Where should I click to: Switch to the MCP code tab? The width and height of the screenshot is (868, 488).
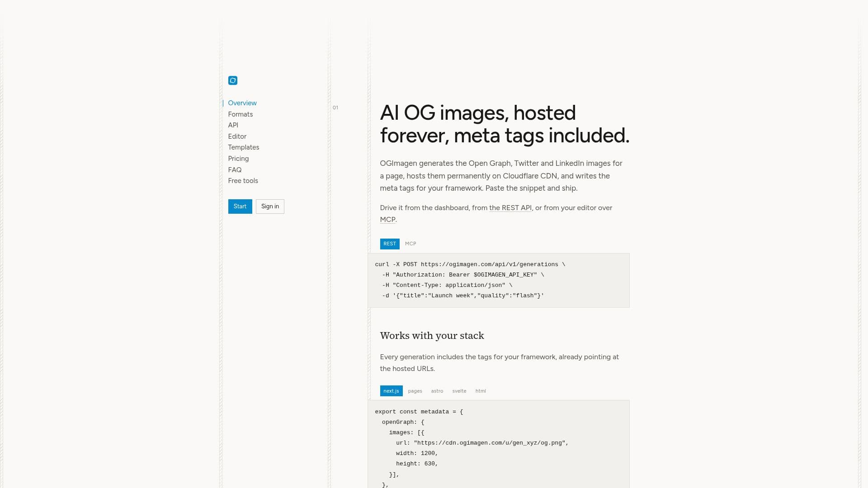tap(410, 244)
